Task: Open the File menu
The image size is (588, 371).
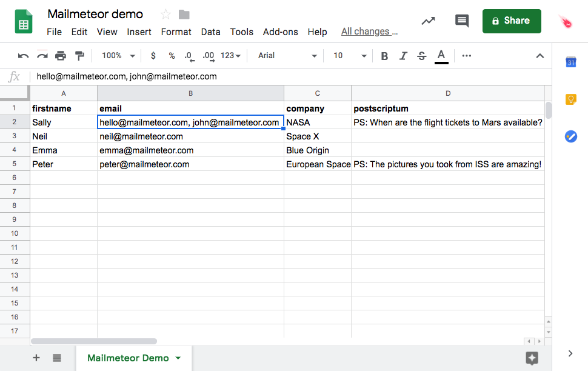Action: (x=54, y=32)
